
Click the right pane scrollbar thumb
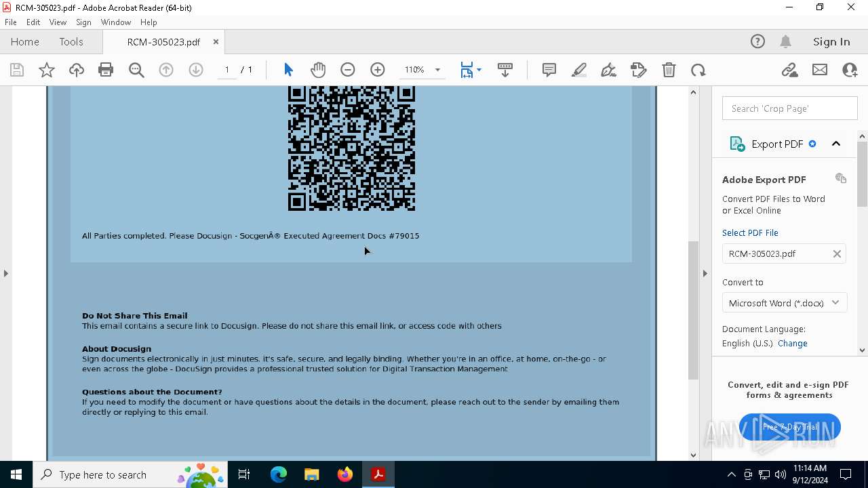click(863, 174)
